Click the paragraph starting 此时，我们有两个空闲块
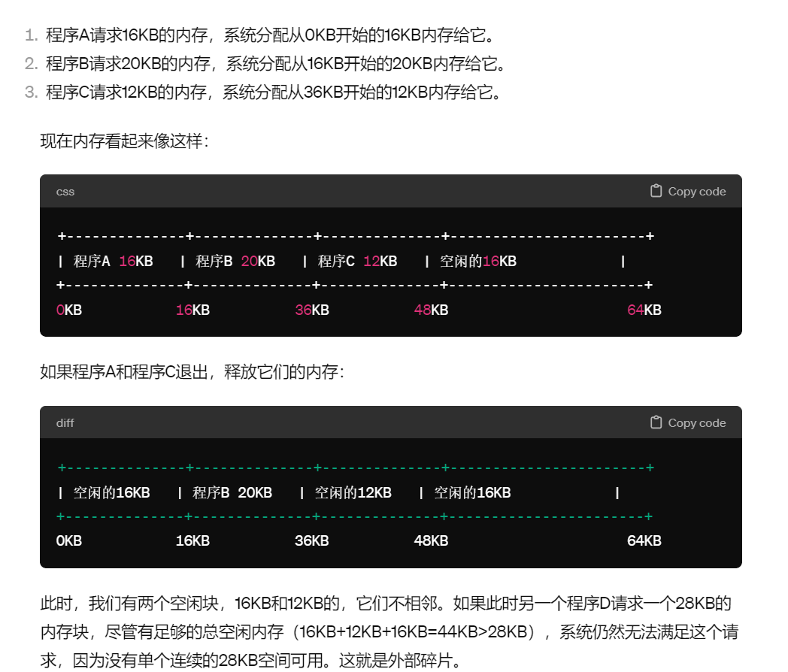Viewport: 788px width, 672px height. (x=389, y=632)
